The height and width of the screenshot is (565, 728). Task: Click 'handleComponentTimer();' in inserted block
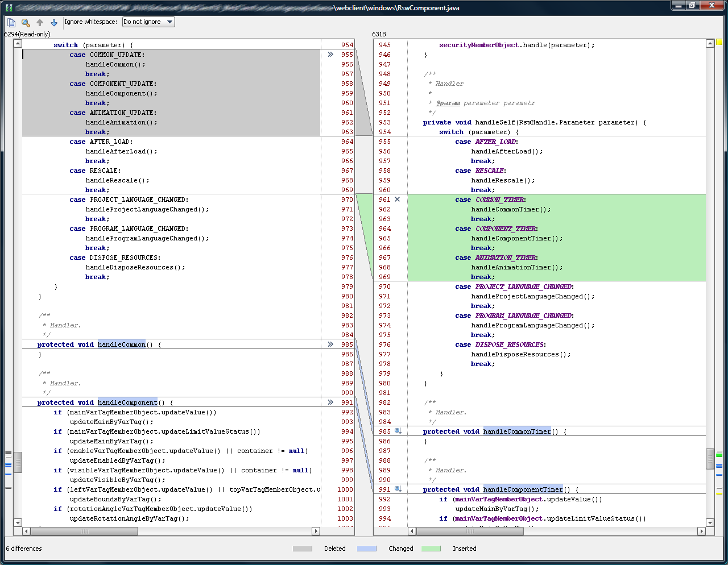pyautogui.click(x=517, y=238)
